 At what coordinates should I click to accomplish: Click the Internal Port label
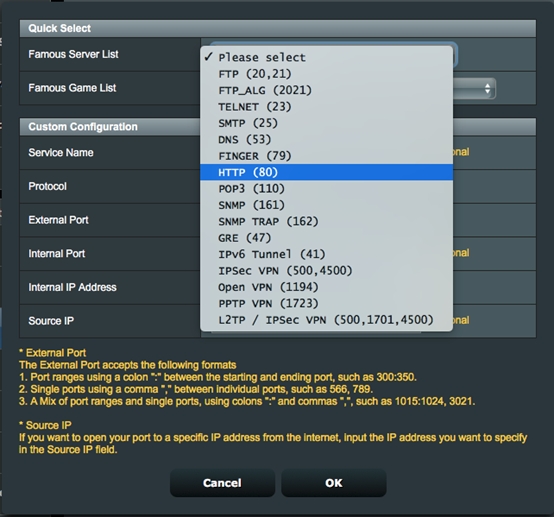pos(57,253)
